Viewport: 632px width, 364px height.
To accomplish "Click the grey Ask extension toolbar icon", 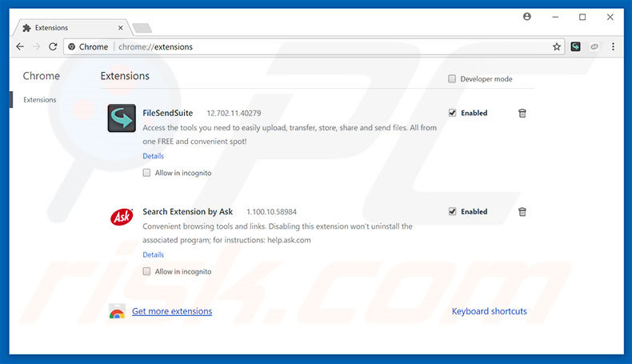I will point(594,46).
